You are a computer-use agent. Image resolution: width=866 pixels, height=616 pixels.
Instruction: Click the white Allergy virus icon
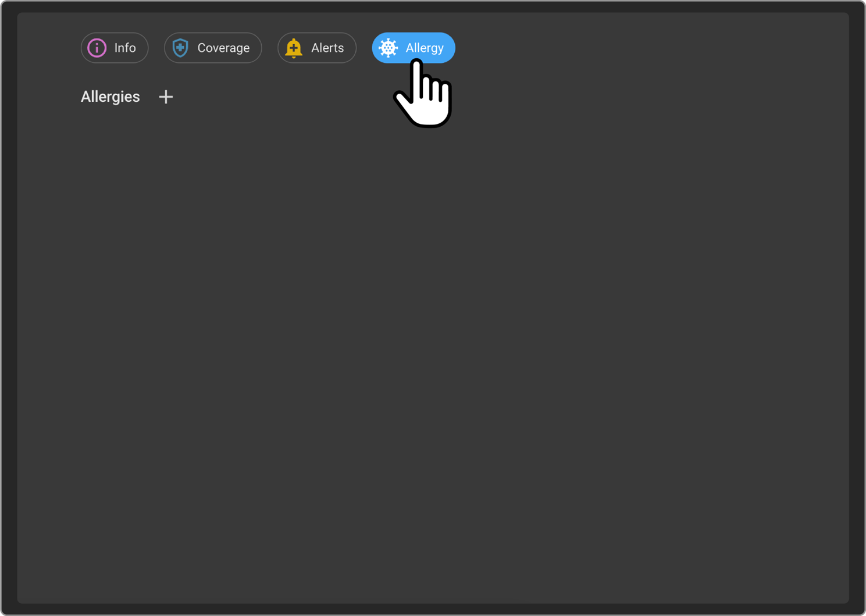388,48
